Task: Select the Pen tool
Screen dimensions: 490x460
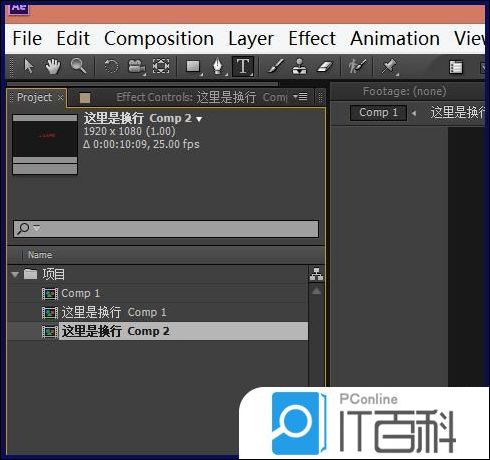Action: 218,66
